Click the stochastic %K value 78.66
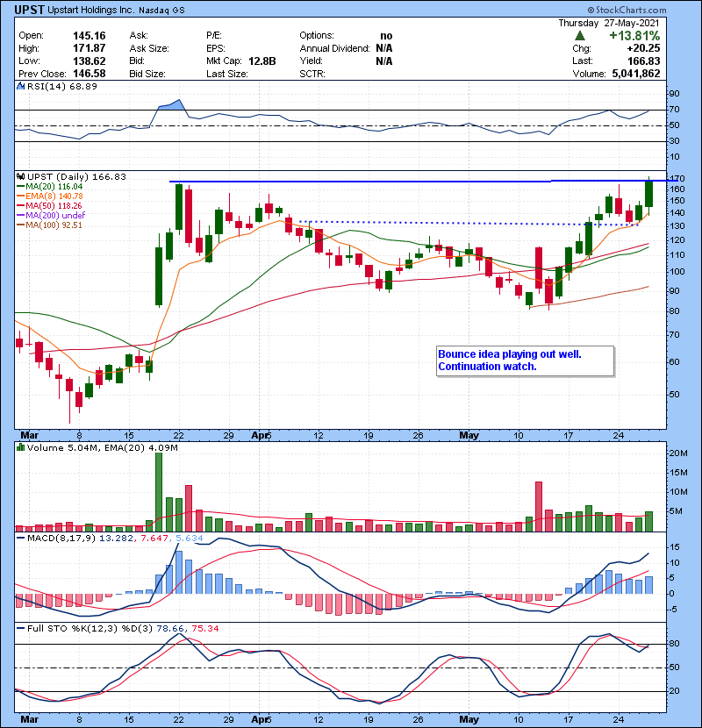The width and height of the screenshot is (702, 728). click(x=170, y=628)
